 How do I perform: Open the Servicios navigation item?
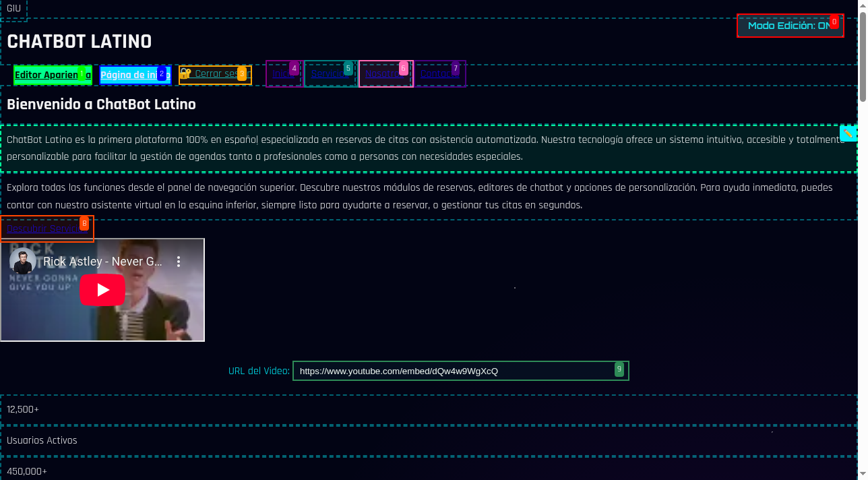[327, 73]
